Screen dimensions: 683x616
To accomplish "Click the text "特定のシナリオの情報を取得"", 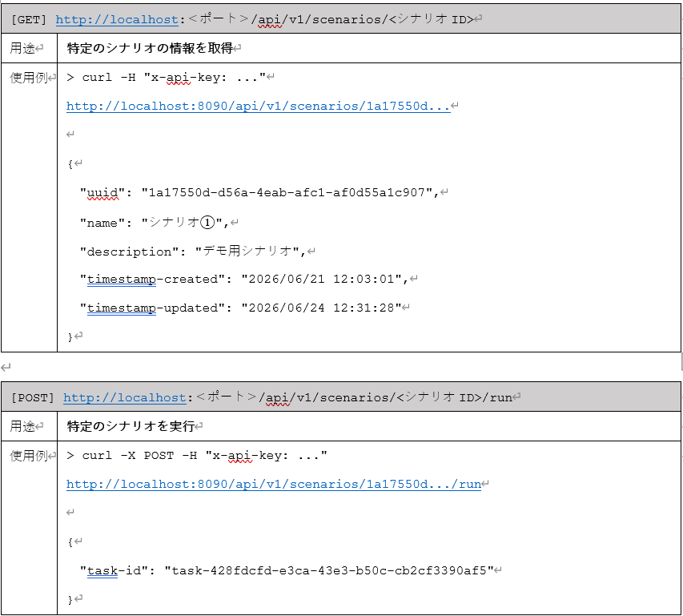I will pos(150,48).
